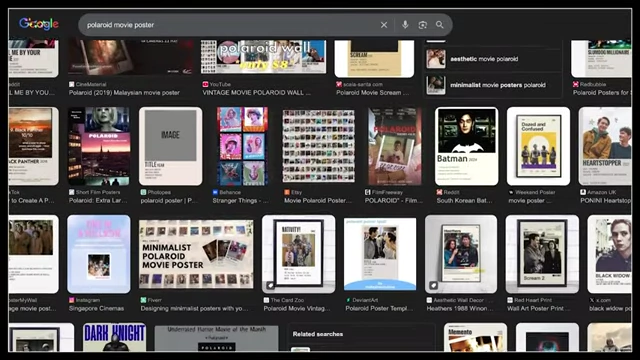Open the Black Widow poster thumbnail
Screen dimensions: 640x360
(610, 254)
